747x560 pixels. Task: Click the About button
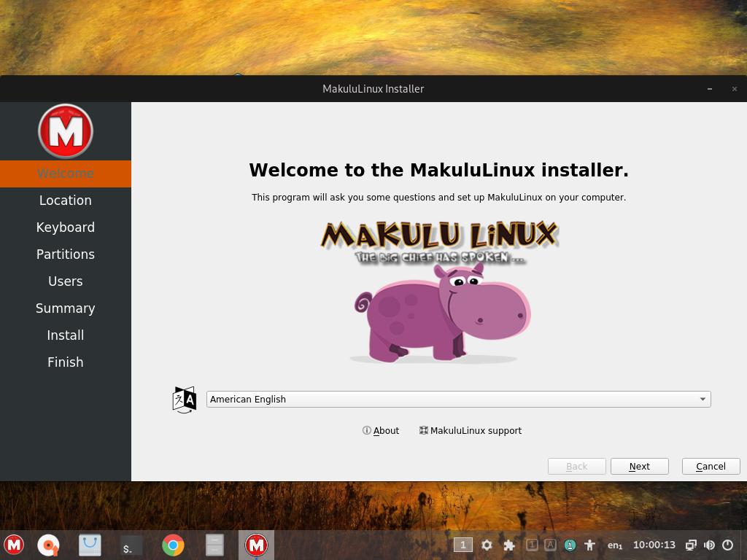[381, 430]
